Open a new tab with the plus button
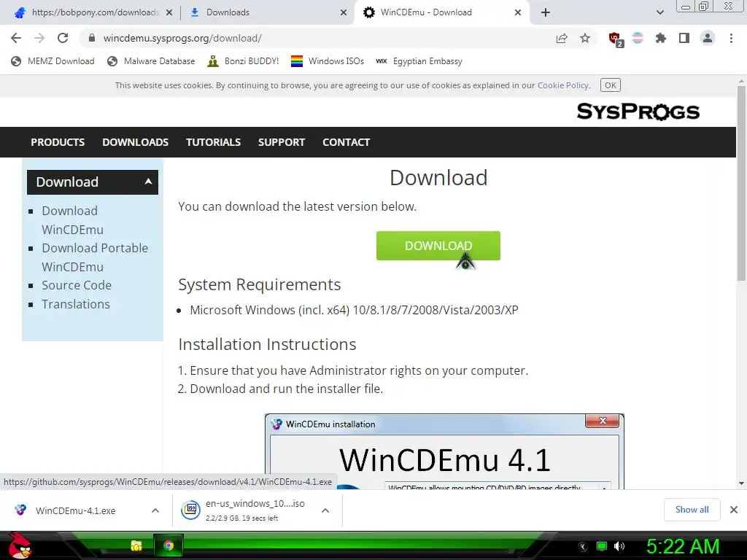 coord(546,12)
